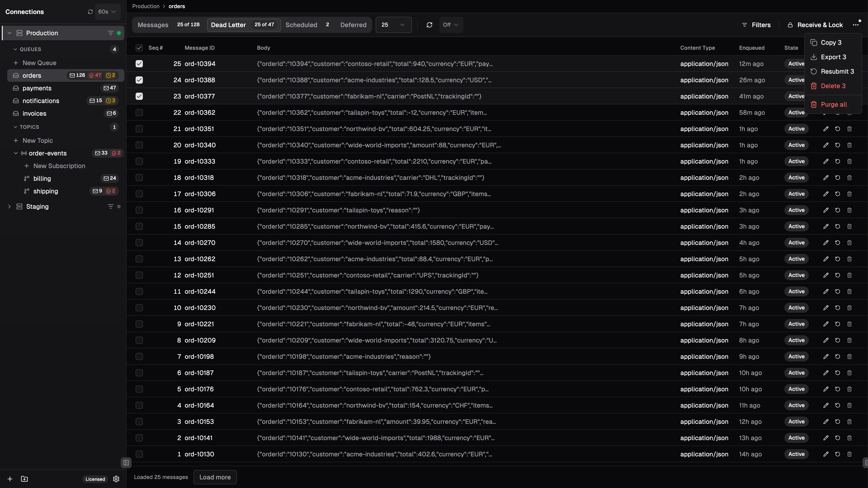Viewport: 868px width, 488px height.
Task: Open the 60s refresh interval dropdown
Action: 108,12
